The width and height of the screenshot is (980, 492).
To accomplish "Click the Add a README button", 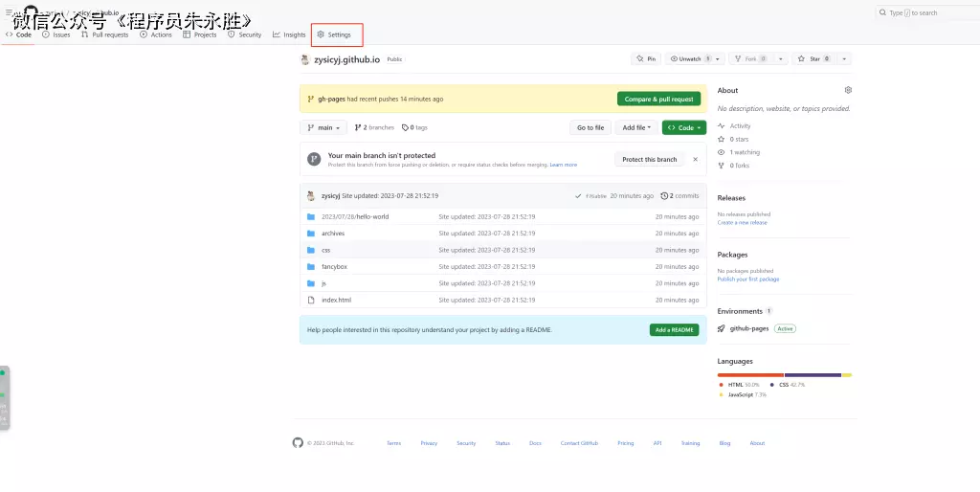I will (x=674, y=329).
